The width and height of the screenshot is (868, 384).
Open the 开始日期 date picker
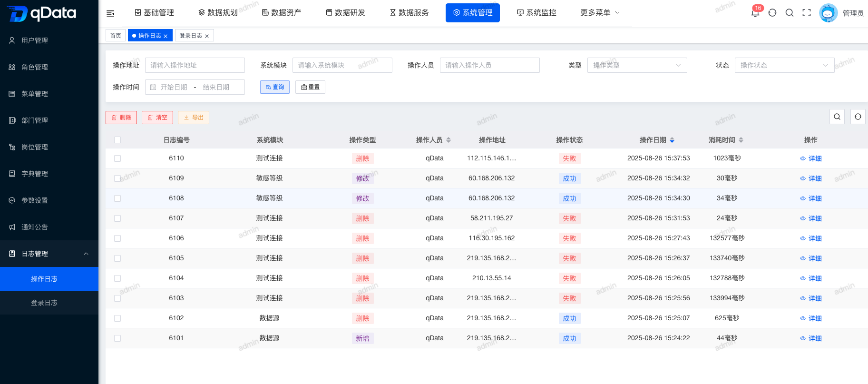click(x=174, y=87)
